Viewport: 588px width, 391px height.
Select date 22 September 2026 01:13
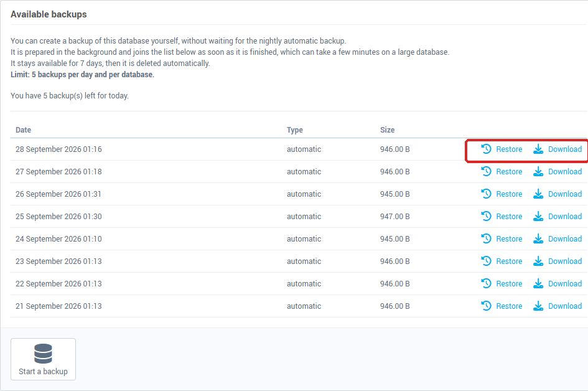(58, 284)
